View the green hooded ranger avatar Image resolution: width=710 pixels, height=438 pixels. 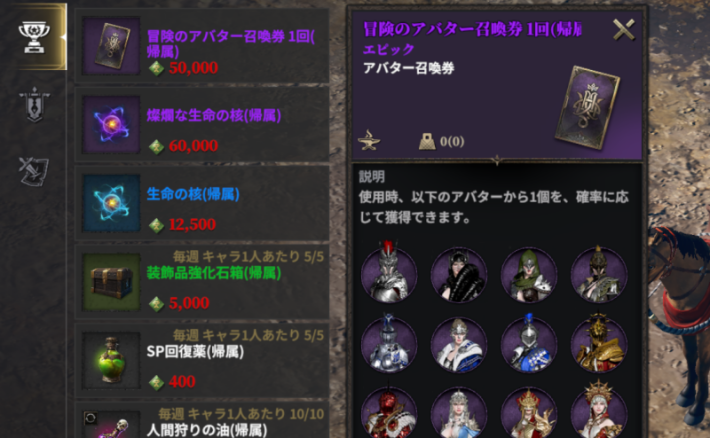[x=529, y=274]
